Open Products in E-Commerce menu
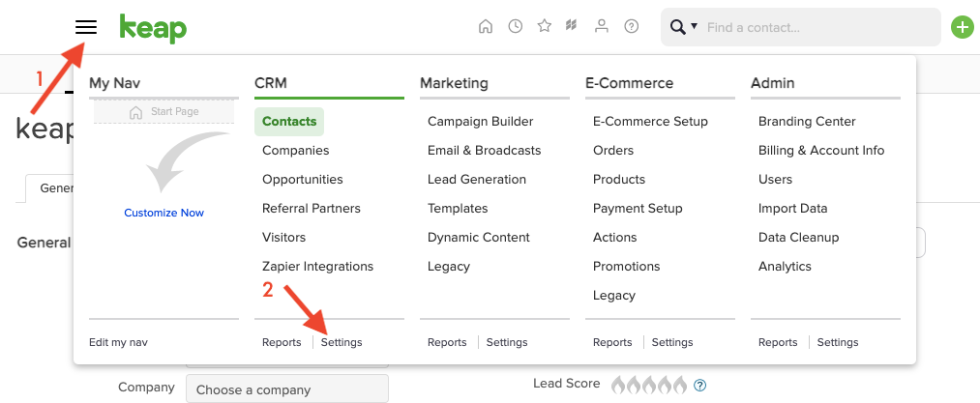This screenshot has width=980, height=403. [x=619, y=180]
